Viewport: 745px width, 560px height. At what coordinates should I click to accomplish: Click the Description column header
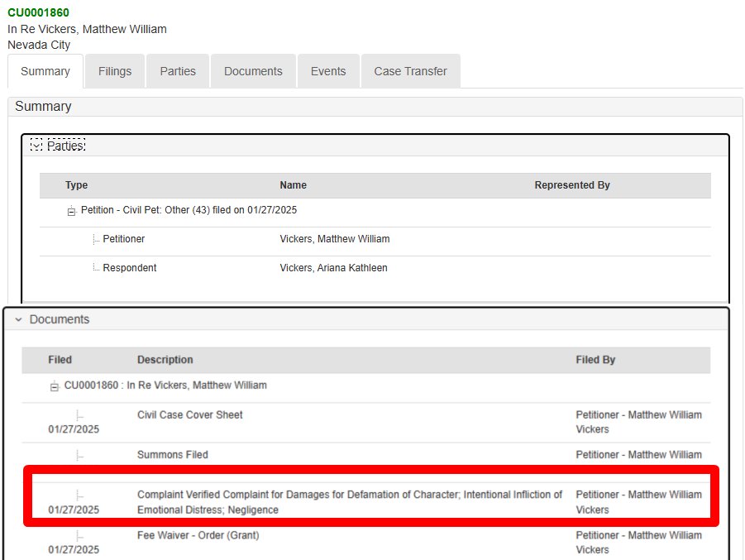coord(165,360)
